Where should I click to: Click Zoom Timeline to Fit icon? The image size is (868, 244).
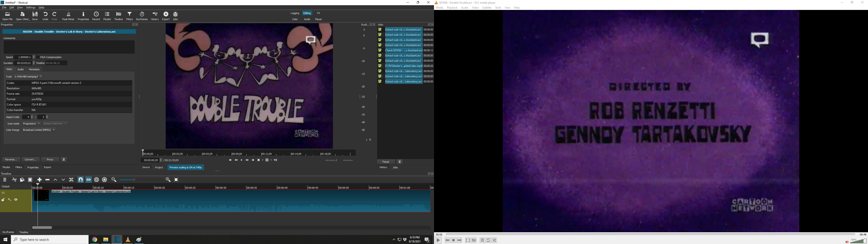176,180
